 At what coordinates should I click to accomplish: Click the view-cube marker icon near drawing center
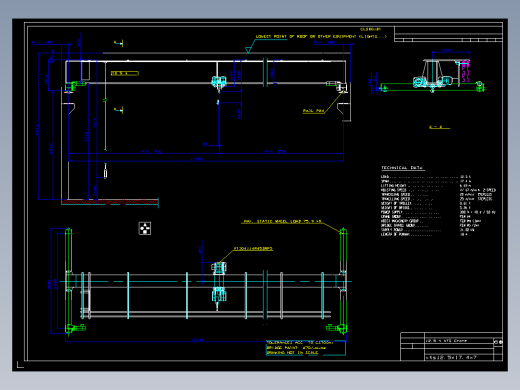click(145, 228)
